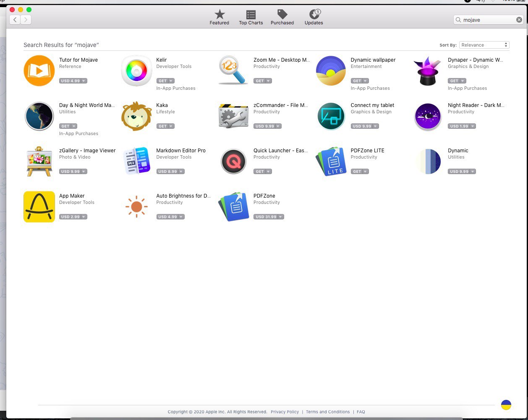Buy Connect my tablet for USD 9.99
The image size is (528, 420).
365,126
